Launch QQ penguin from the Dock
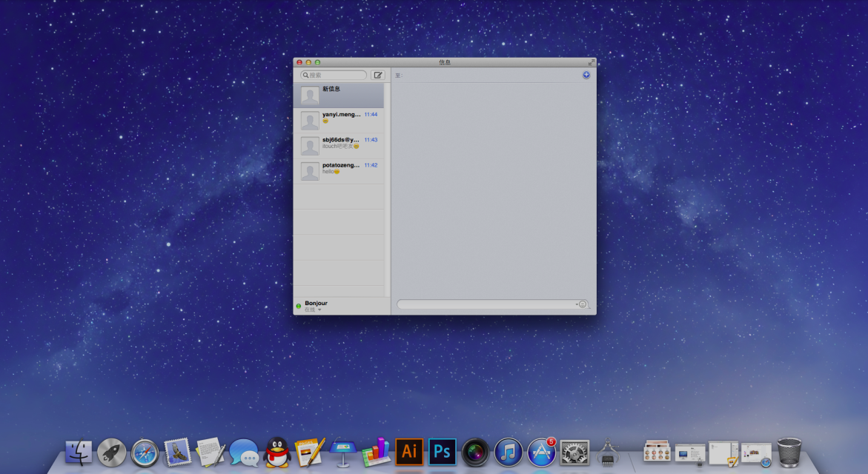The image size is (868, 474). tap(277, 453)
